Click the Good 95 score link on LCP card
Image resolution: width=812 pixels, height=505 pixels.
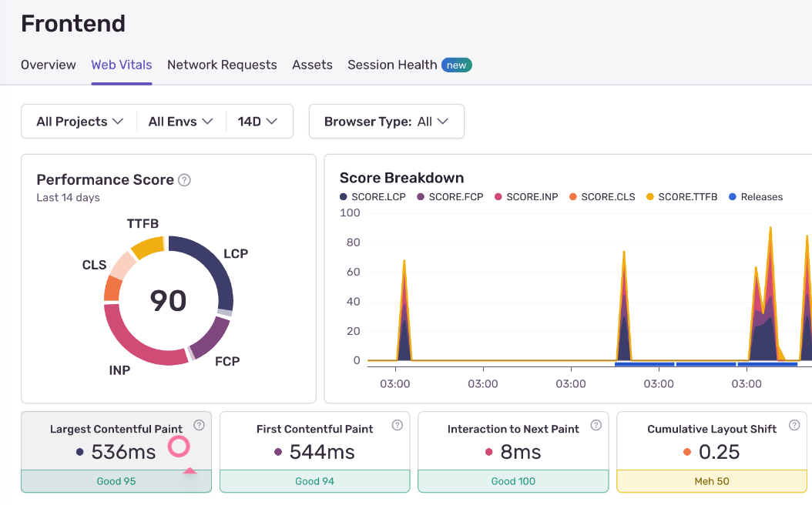[116, 480]
